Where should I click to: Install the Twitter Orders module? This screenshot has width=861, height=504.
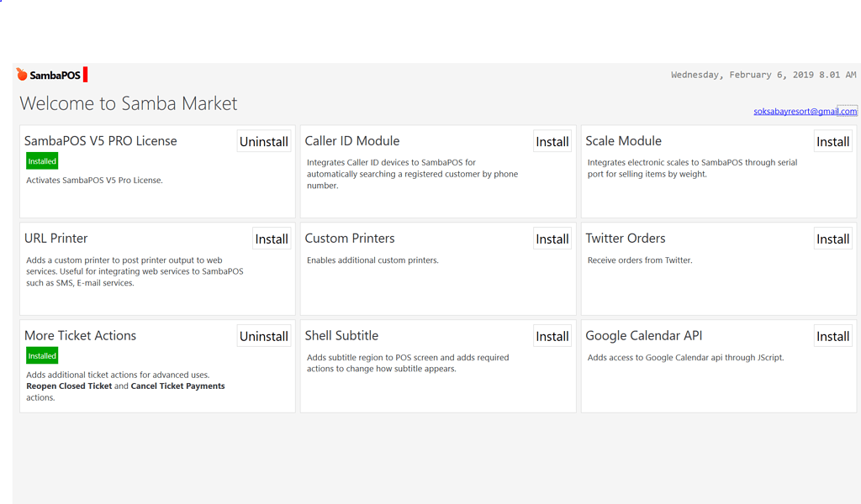pos(832,239)
